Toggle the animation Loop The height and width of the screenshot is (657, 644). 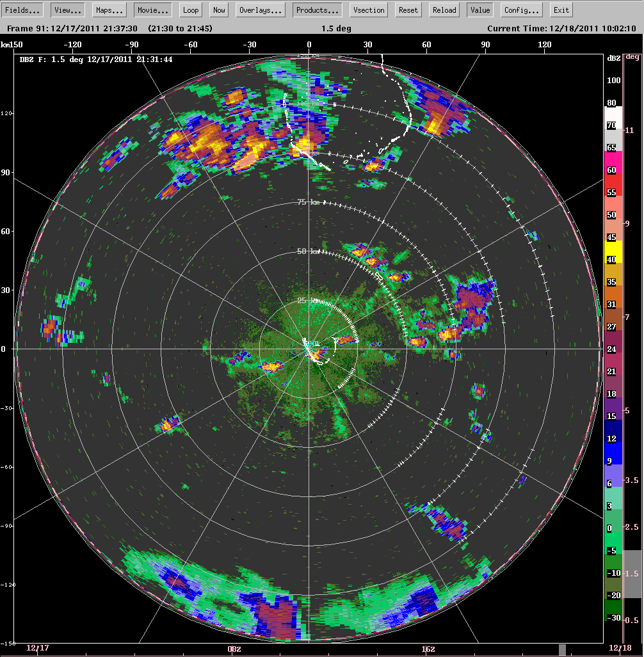pos(190,10)
